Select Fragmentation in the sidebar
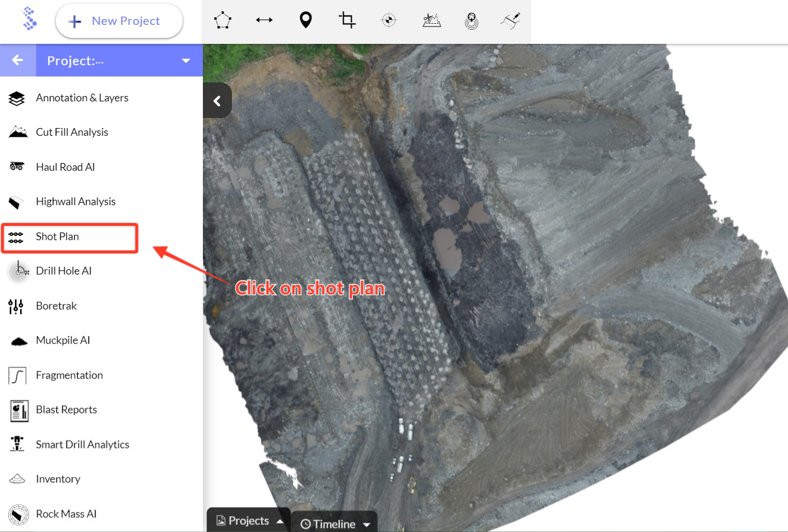The width and height of the screenshot is (788, 532). point(69,375)
